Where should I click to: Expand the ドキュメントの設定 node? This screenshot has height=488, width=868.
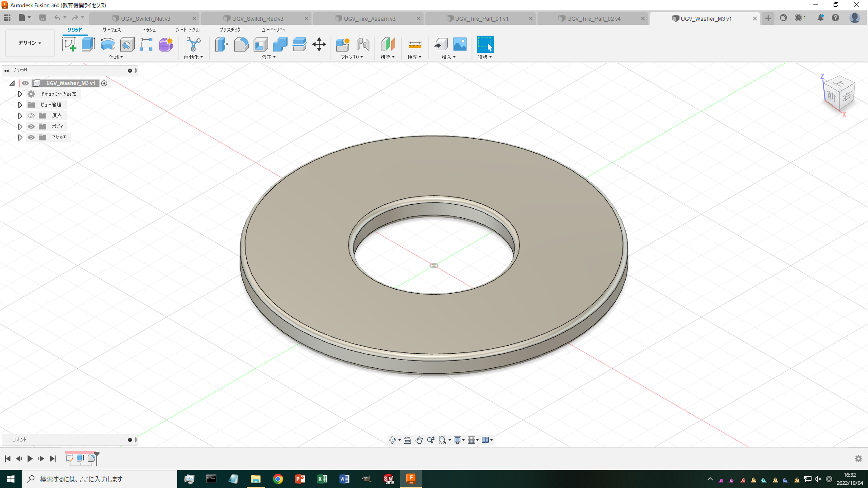(20, 94)
